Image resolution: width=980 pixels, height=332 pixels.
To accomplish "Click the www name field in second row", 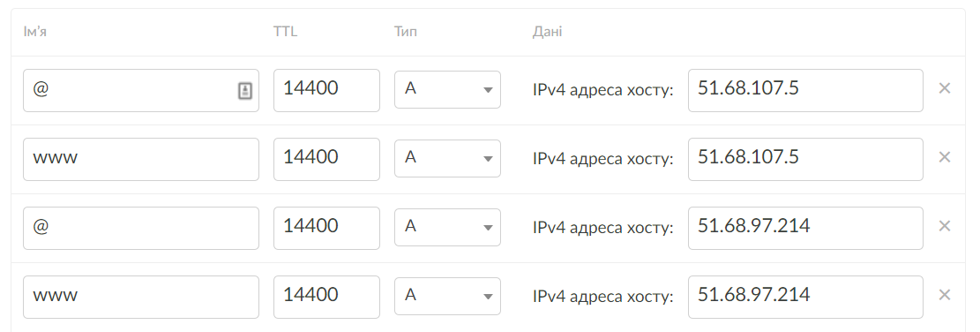I will click(x=141, y=160).
